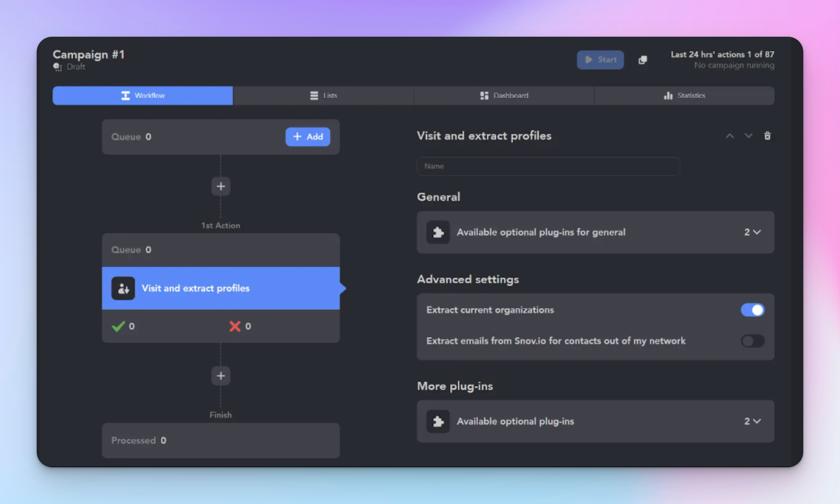Screen dimensions: 840x504
Task: Click puzzle icon for general plug-ins
Action: (438, 232)
